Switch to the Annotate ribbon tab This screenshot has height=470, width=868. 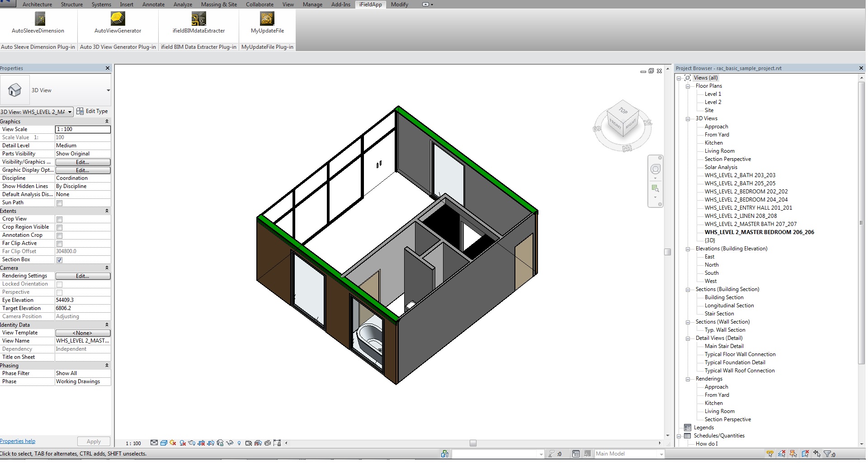(x=153, y=5)
